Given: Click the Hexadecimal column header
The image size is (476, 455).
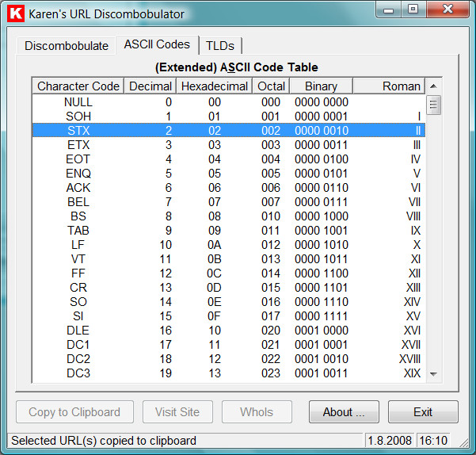Looking at the screenshot, I should pyautogui.click(x=214, y=86).
